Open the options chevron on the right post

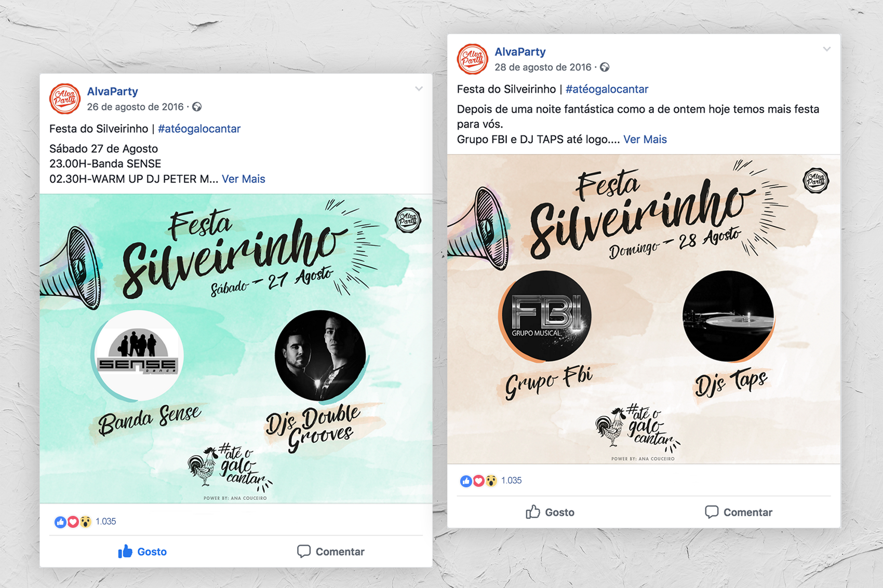[826, 49]
